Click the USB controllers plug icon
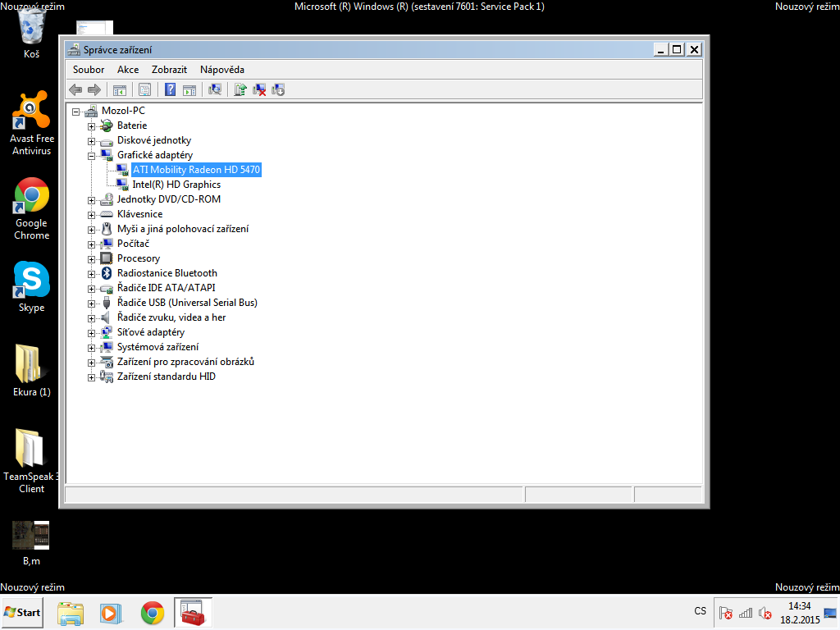 pyautogui.click(x=107, y=303)
